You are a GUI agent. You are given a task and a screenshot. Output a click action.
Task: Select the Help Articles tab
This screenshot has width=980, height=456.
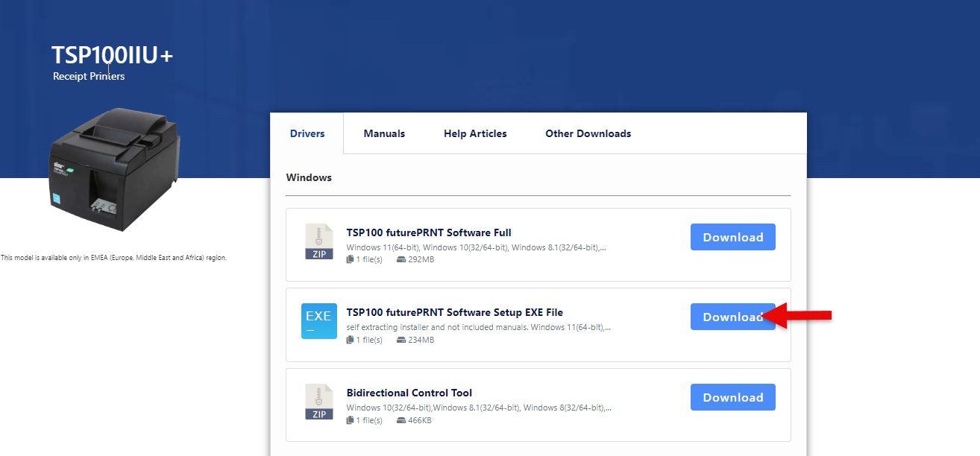(x=475, y=134)
